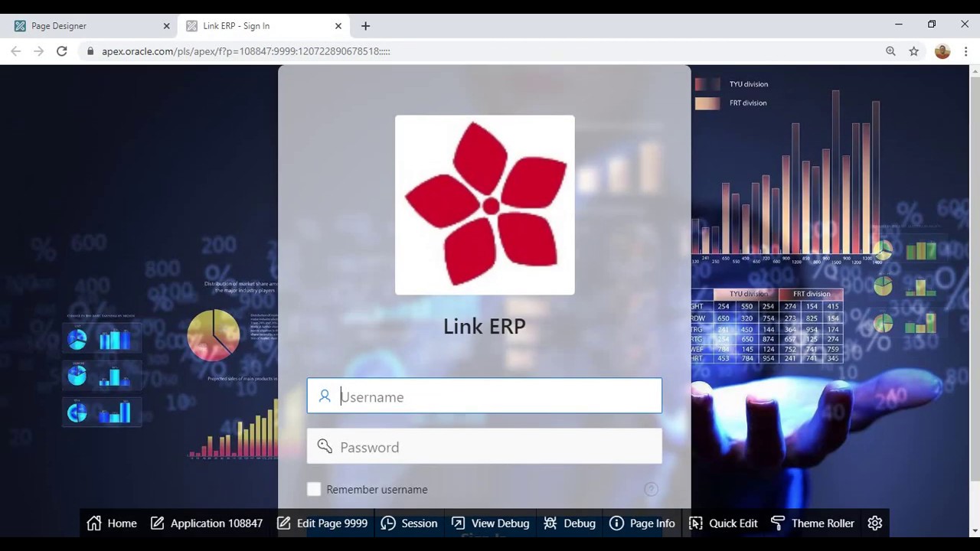Go forward in browser history
This screenshot has height=551, width=980.
click(x=39, y=51)
